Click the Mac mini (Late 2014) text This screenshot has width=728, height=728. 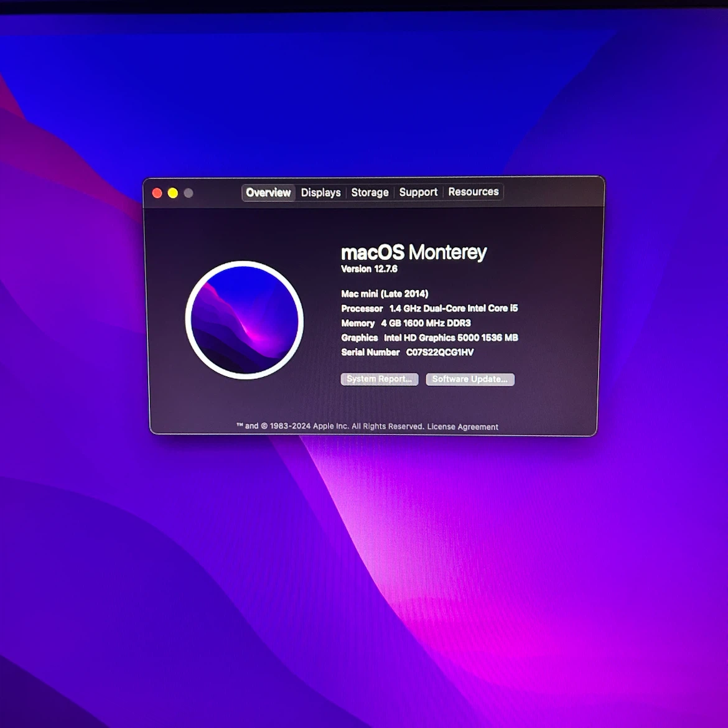tap(385, 294)
